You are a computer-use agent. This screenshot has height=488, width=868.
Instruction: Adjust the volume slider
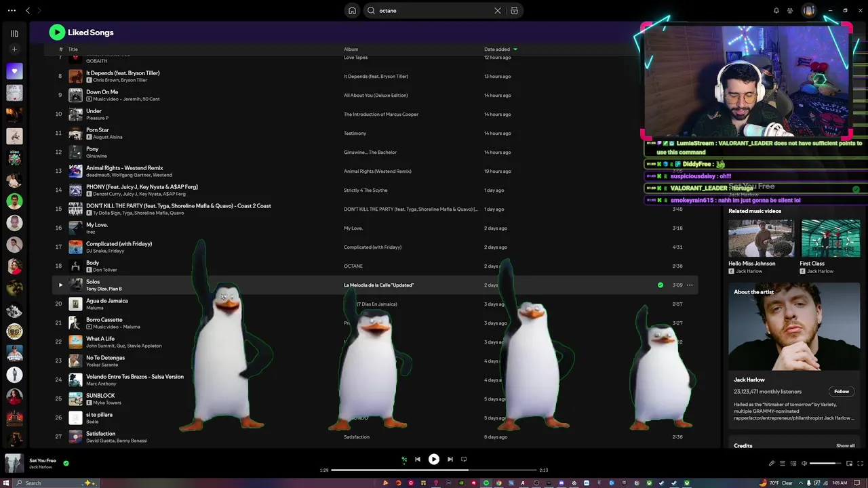[x=825, y=464]
